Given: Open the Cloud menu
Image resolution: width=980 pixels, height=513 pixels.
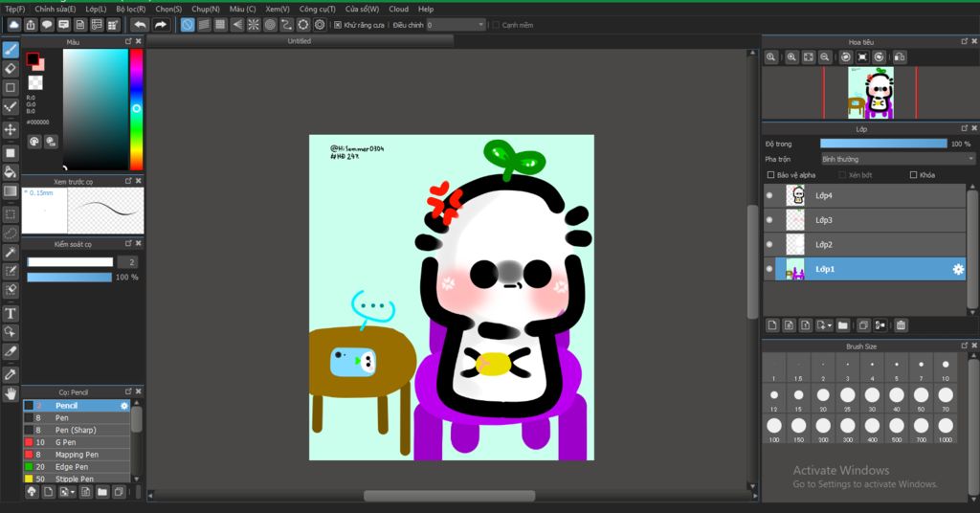Looking at the screenshot, I should coord(399,9).
